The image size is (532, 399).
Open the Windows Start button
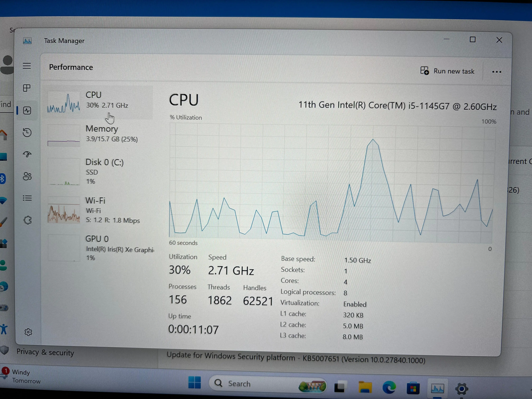coord(195,382)
